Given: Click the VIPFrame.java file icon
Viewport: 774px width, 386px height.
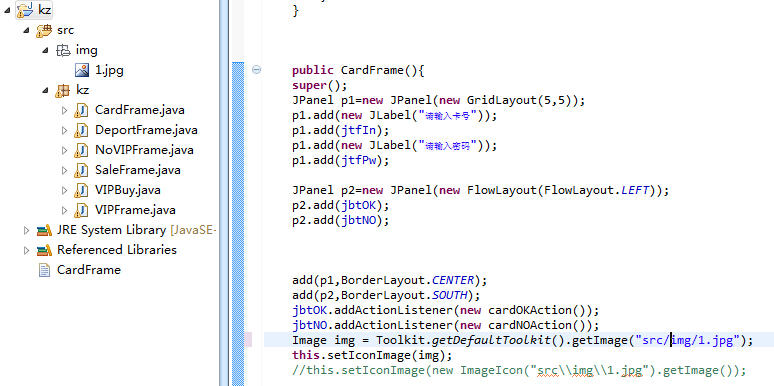Looking at the screenshot, I should tap(81, 210).
